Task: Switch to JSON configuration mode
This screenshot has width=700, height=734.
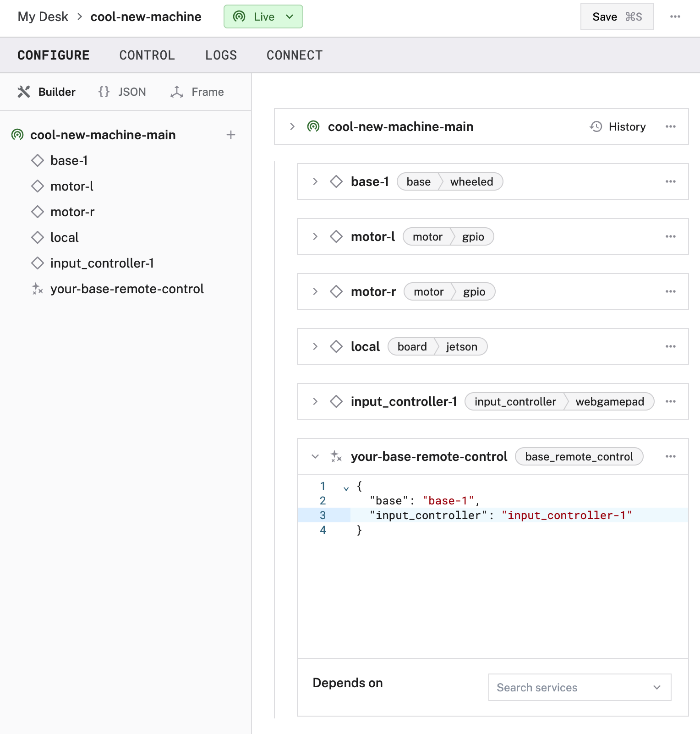Action: [122, 92]
